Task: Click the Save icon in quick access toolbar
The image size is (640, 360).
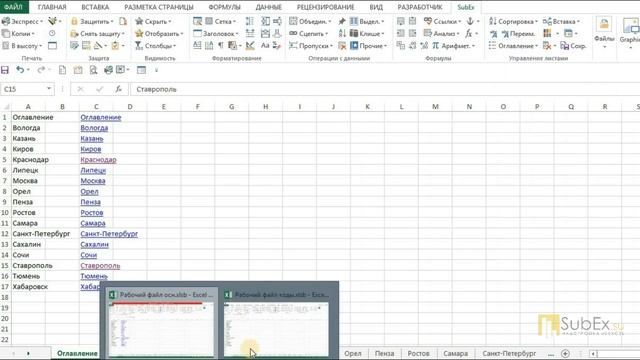Action: coord(5,70)
